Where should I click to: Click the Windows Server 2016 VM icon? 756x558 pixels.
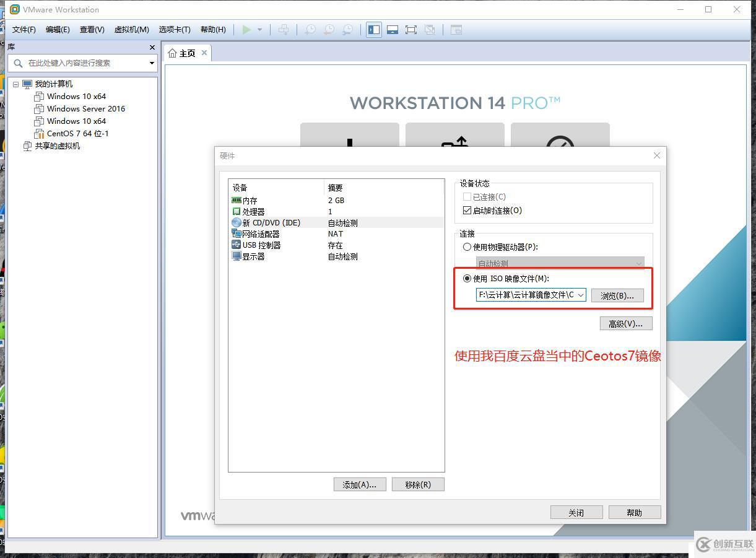tap(39, 109)
